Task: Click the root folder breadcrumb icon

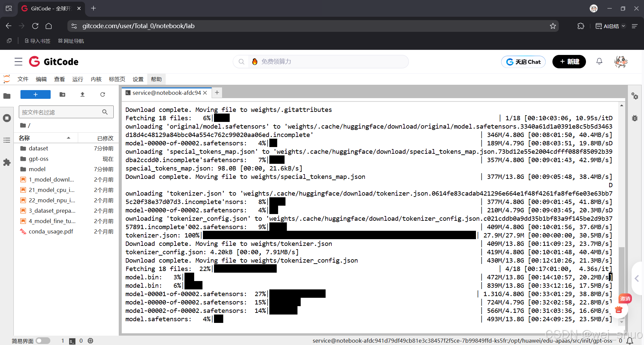Action: (23, 125)
